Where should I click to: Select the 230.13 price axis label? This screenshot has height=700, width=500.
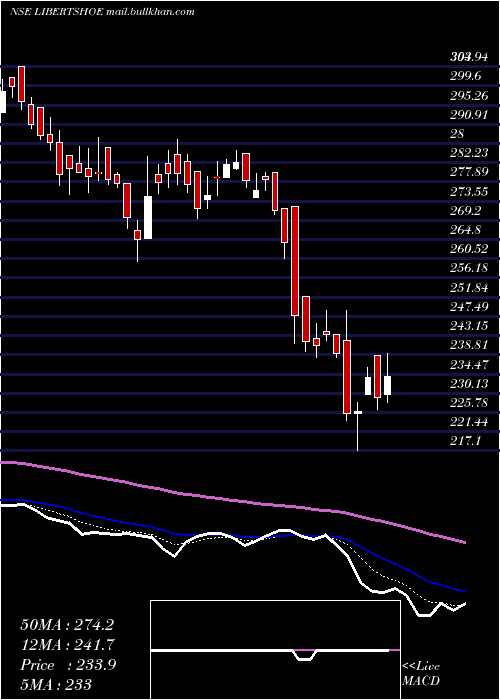pyautogui.click(x=469, y=383)
